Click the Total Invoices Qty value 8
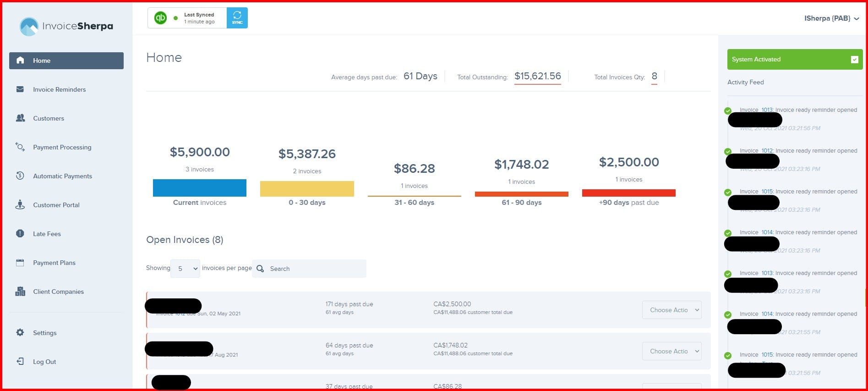 [655, 76]
